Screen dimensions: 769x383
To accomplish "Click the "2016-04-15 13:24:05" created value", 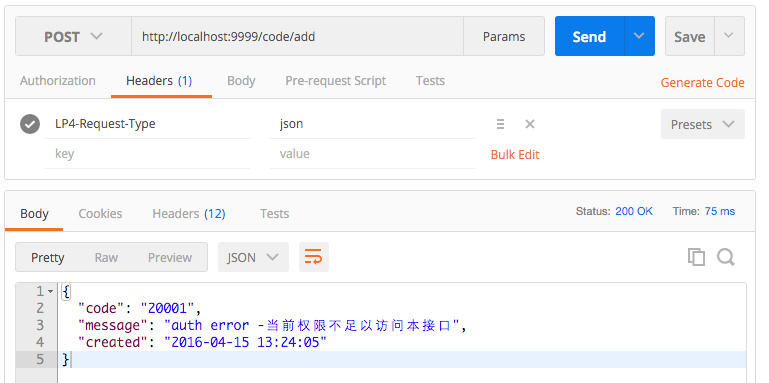I will pos(245,342).
